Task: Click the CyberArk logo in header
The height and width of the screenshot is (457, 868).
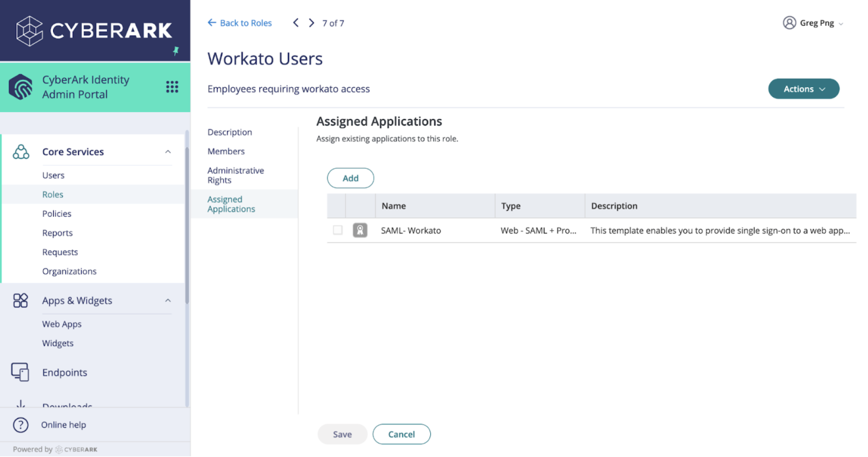Action: (x=94, y=31)
